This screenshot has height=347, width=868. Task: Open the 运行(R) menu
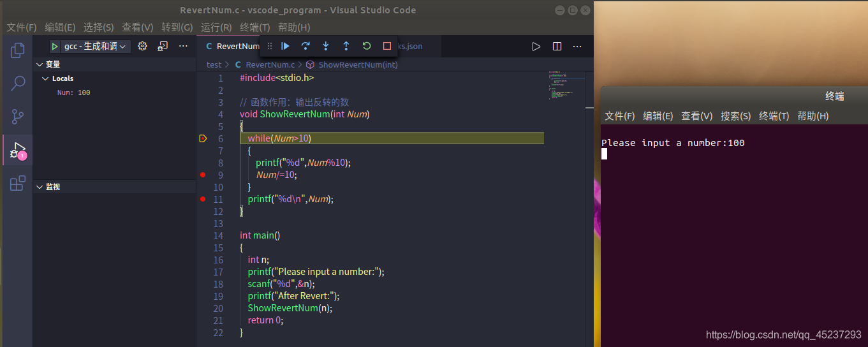coord(216,27)
